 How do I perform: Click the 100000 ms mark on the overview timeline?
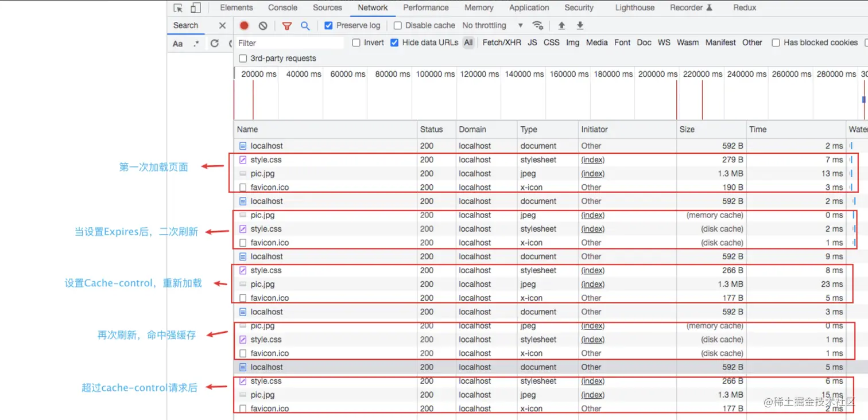click(435, 74)
